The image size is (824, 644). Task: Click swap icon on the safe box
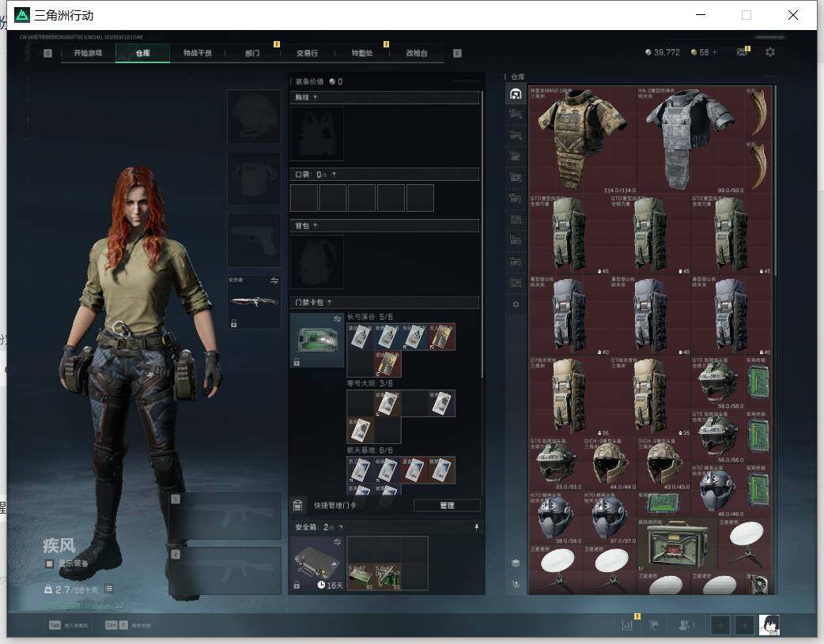click(x=338, y=541)
